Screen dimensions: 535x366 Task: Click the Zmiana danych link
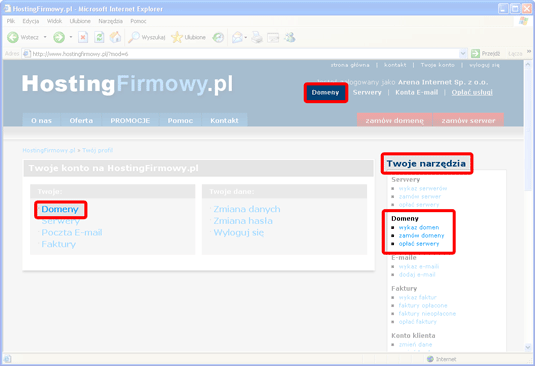247,209
